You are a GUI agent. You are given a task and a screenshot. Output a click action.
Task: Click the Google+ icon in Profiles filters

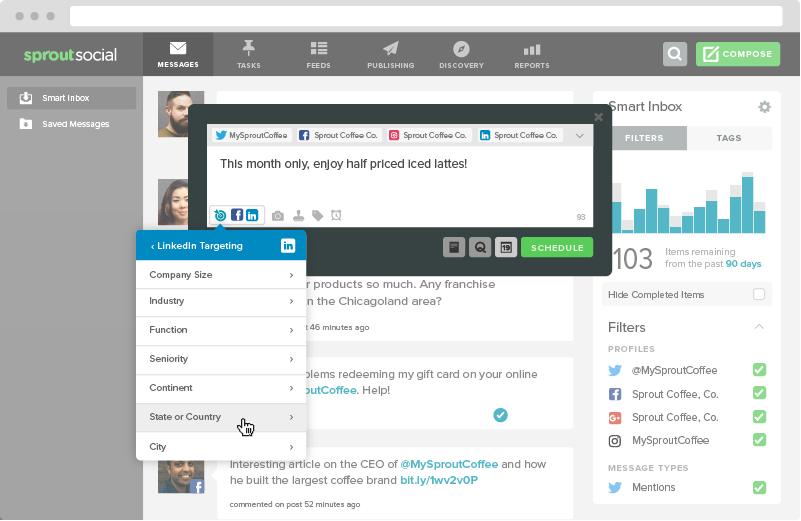tap(615, 418)
